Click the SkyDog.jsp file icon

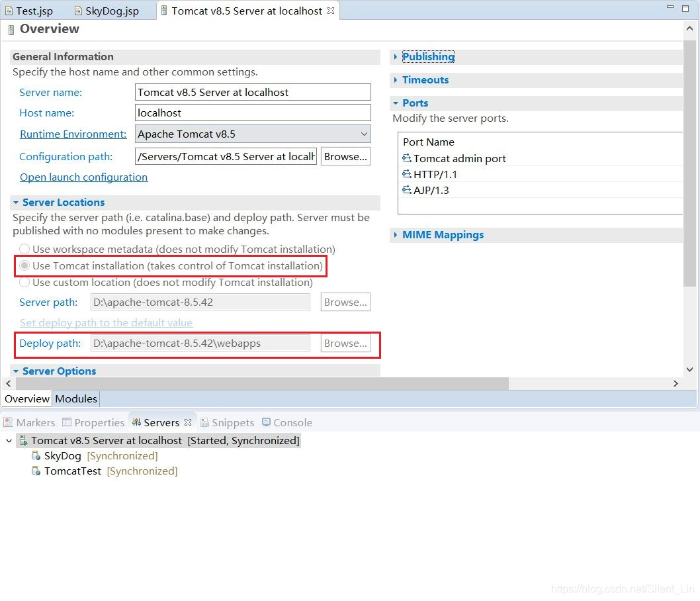(x=78, y=11)
